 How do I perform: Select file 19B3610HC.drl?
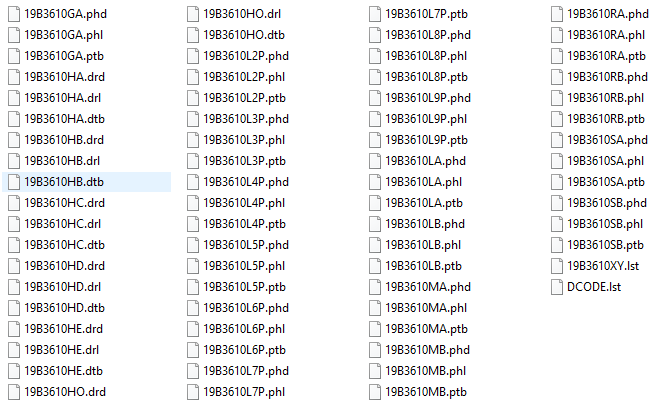click(63, 224)
